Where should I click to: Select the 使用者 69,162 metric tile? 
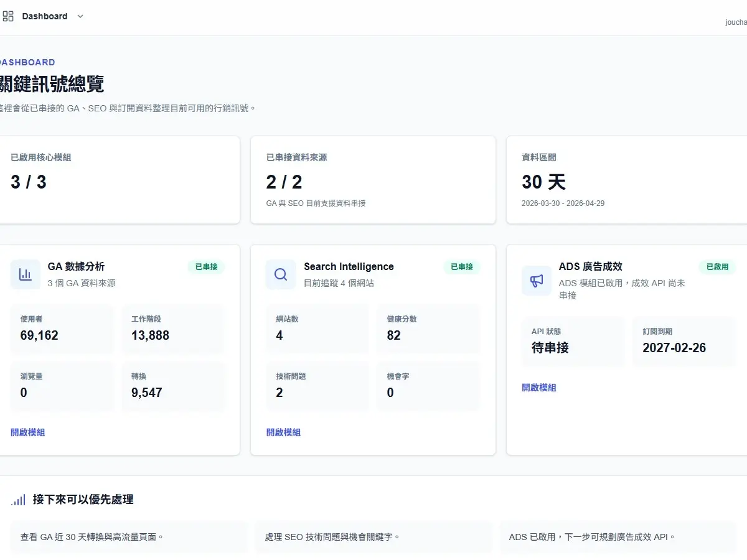pos(62,329)
